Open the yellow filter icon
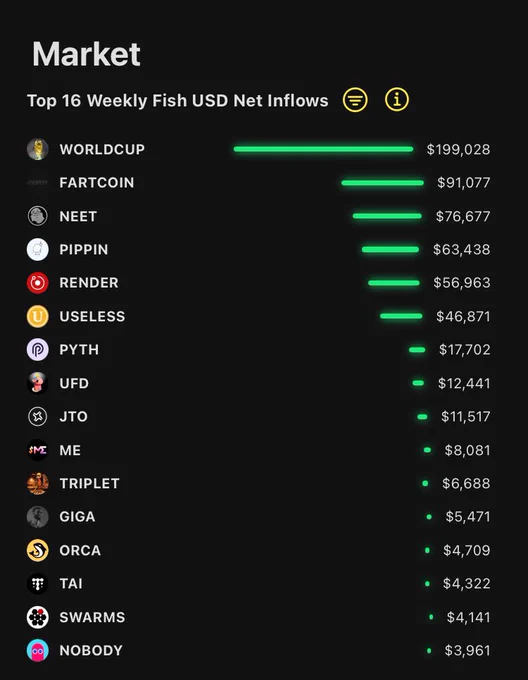The image size is (528, 680). [355, 100]
